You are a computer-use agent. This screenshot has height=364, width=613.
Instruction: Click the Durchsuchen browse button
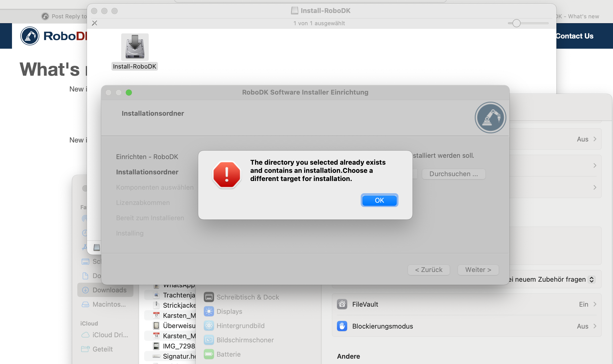(x=453, y=174)
